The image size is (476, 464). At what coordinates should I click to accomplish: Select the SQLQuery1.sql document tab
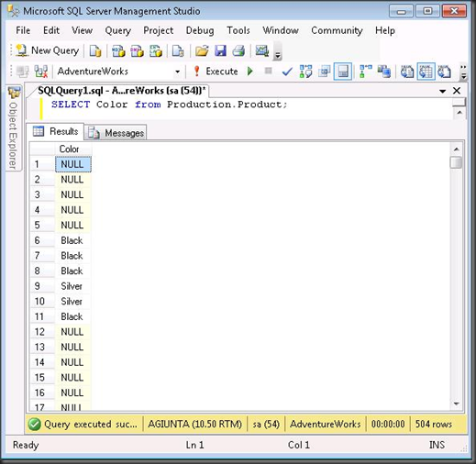(121, 91)
